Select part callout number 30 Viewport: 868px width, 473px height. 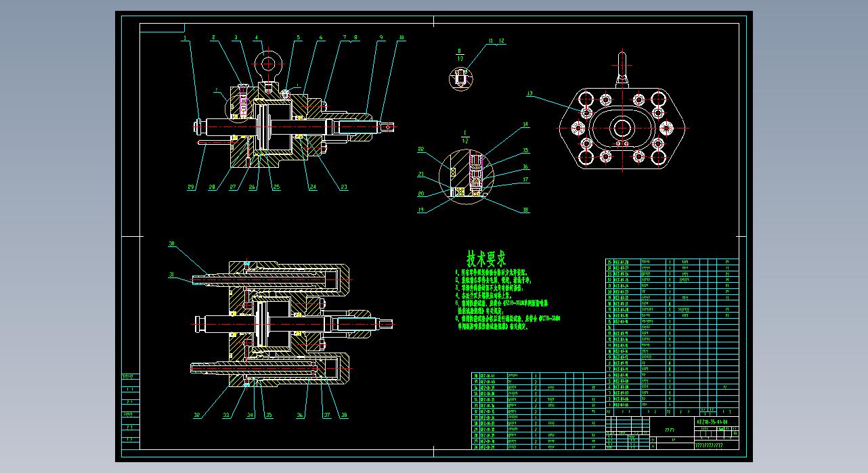click(171, 243)
